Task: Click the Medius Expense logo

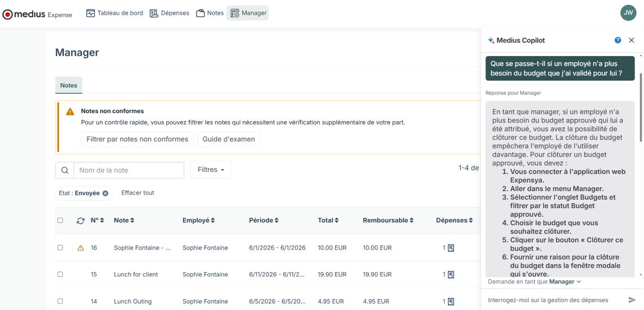Action: point(37,15)
